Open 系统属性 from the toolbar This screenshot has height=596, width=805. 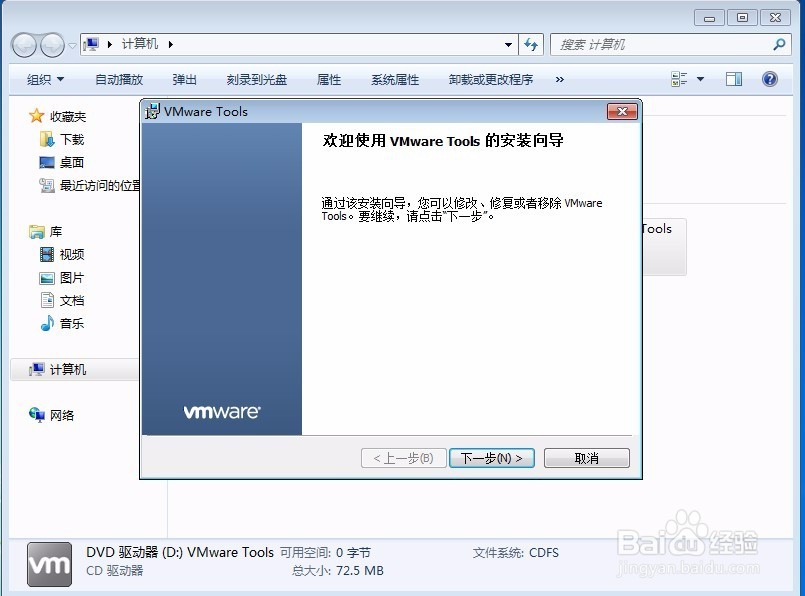click(x=395, y=80)
